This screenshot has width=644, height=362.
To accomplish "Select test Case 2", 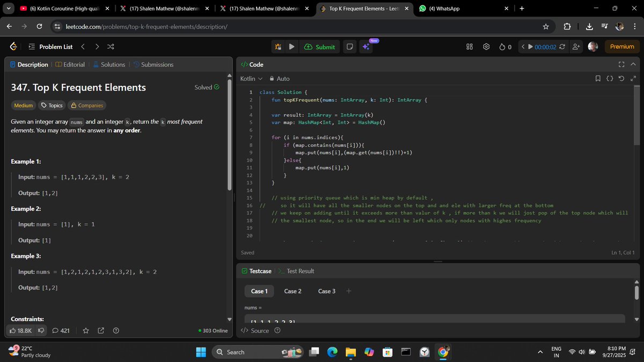I will (292, 291).
